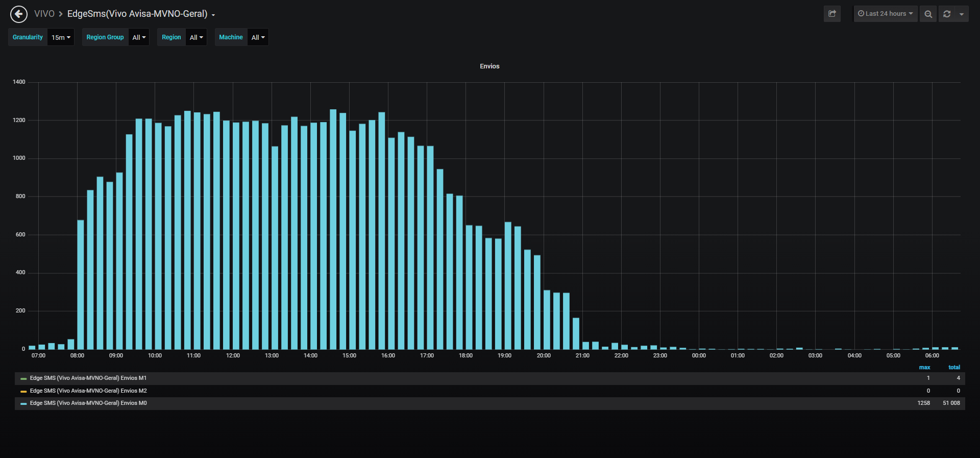
Task: Open the Granularity 15m dropdown
Action: coord(61,37)
